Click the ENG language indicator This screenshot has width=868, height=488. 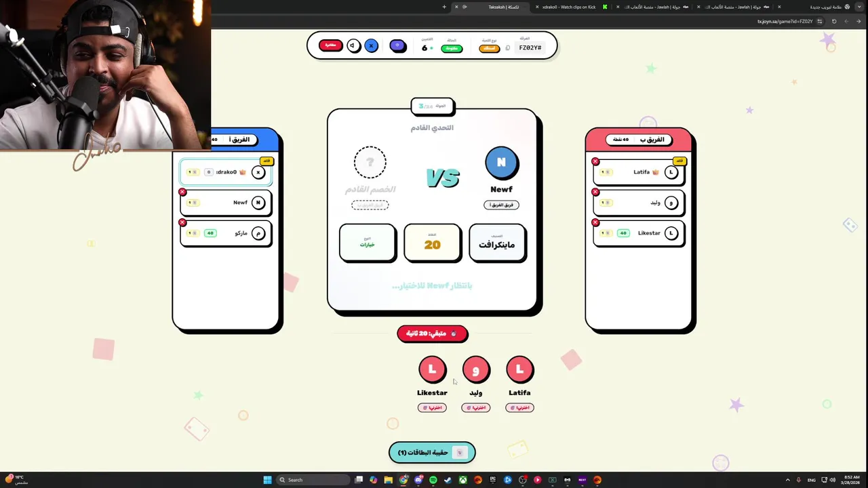(x=811, y=480)
